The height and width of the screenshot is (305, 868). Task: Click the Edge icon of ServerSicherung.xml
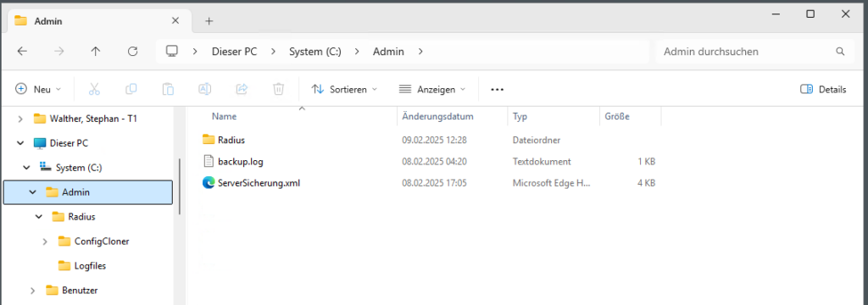209,183
